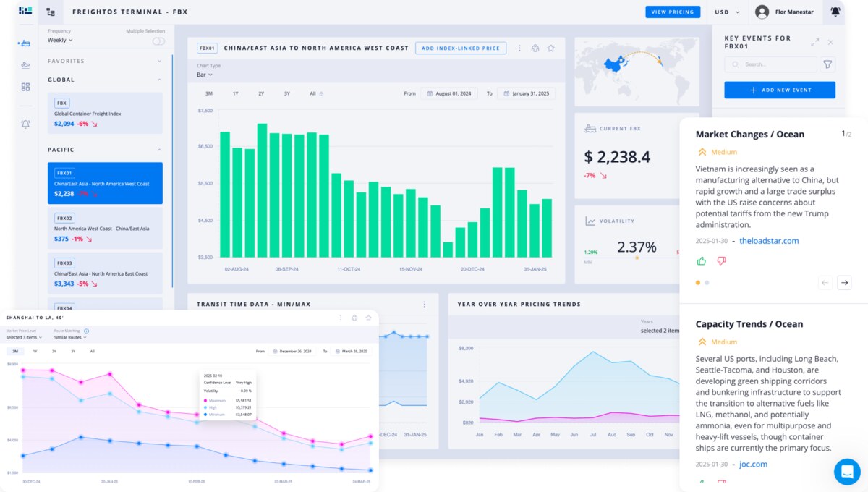The image size is (868, 492).
Task: Open the Market Price Level selected items dropdown
Action: (x=24, y=337)
